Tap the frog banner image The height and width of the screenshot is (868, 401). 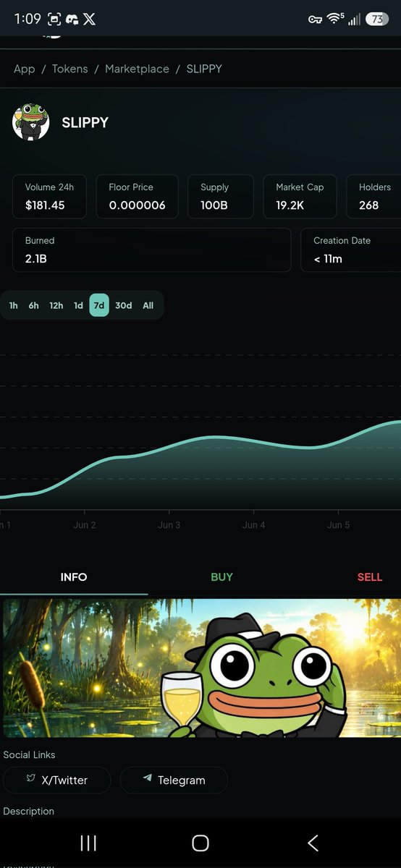[202, 668]
